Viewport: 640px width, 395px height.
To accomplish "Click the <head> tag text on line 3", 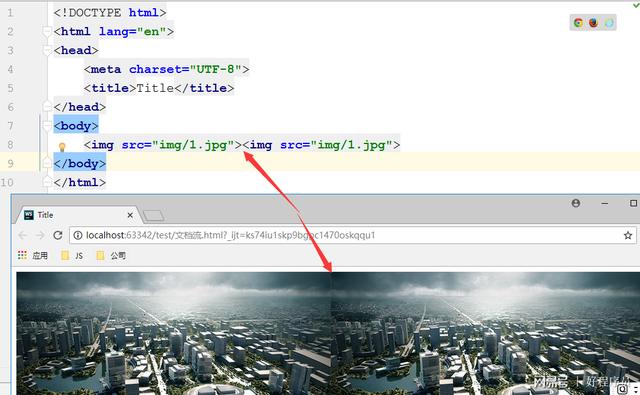I will click(76, 50).
